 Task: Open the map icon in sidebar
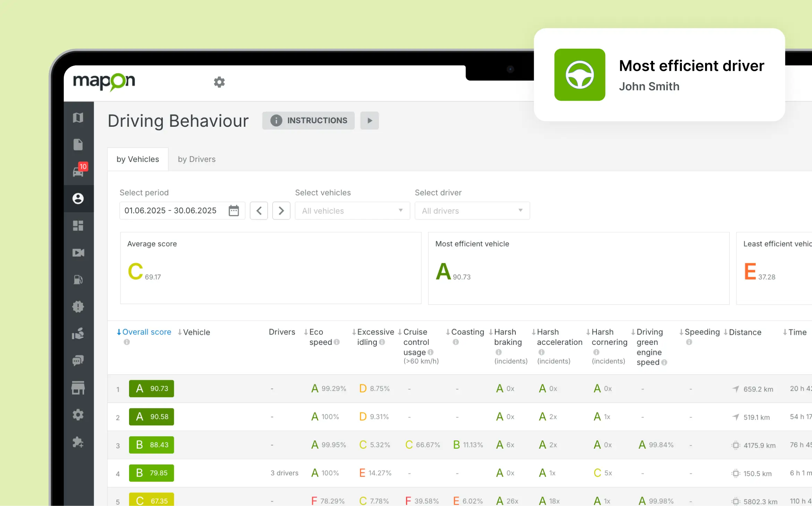point(78,118)
